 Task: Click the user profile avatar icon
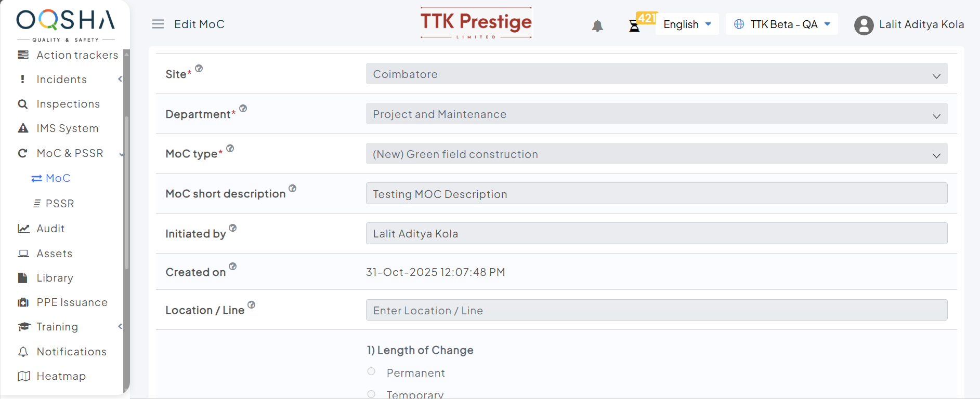[864, 25]
